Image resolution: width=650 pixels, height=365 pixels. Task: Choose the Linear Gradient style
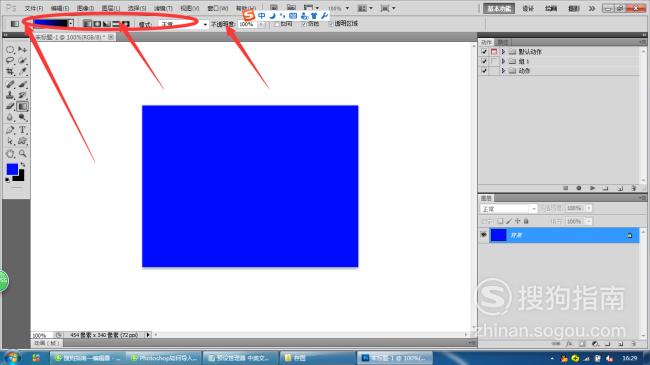click(87, 24)
